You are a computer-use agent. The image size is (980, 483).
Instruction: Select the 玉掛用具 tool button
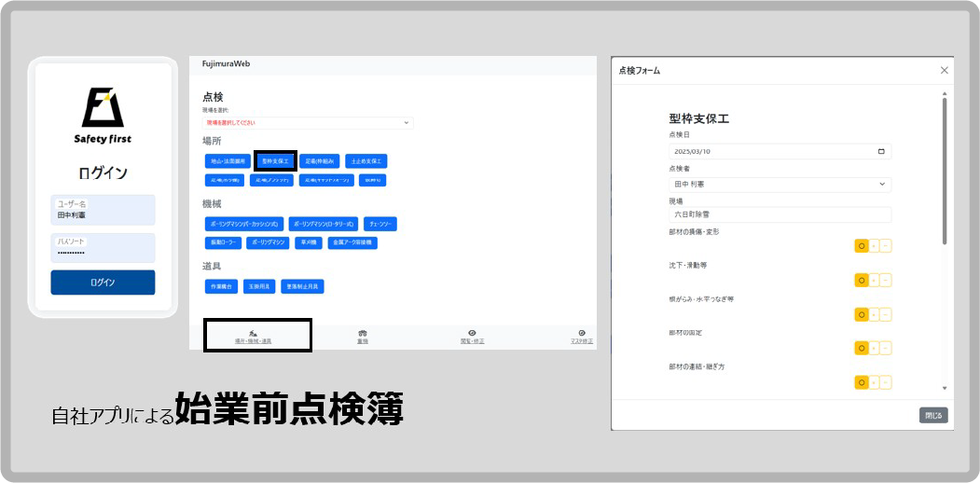[258, 287]
